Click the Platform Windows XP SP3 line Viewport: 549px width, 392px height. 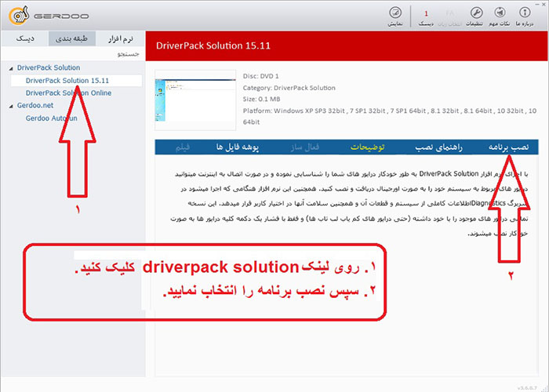390,116
